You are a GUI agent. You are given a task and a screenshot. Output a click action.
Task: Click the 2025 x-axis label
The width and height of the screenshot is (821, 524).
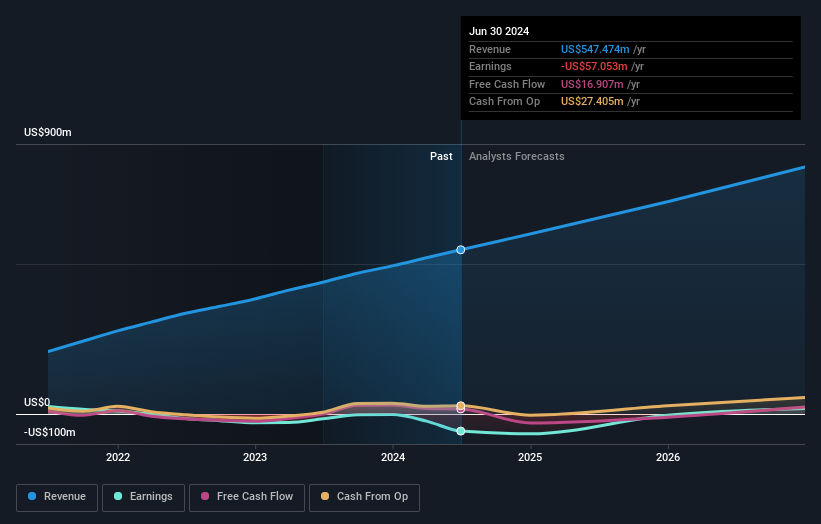coord(530,458)
